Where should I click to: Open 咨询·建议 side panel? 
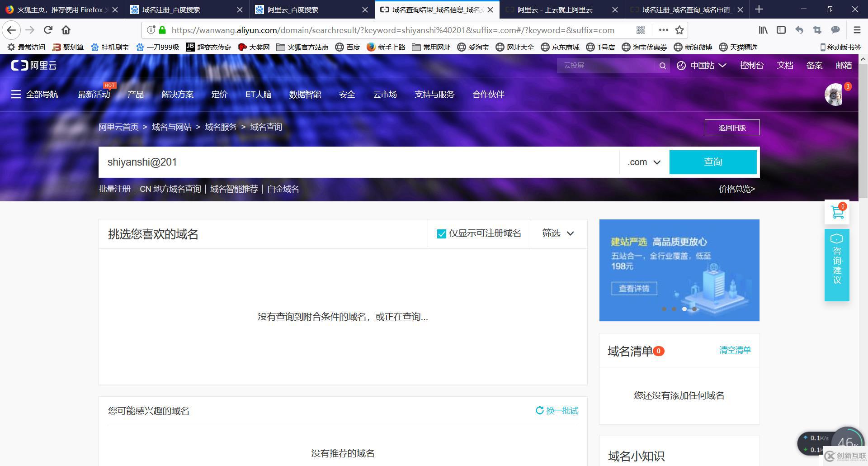point(837,265)
